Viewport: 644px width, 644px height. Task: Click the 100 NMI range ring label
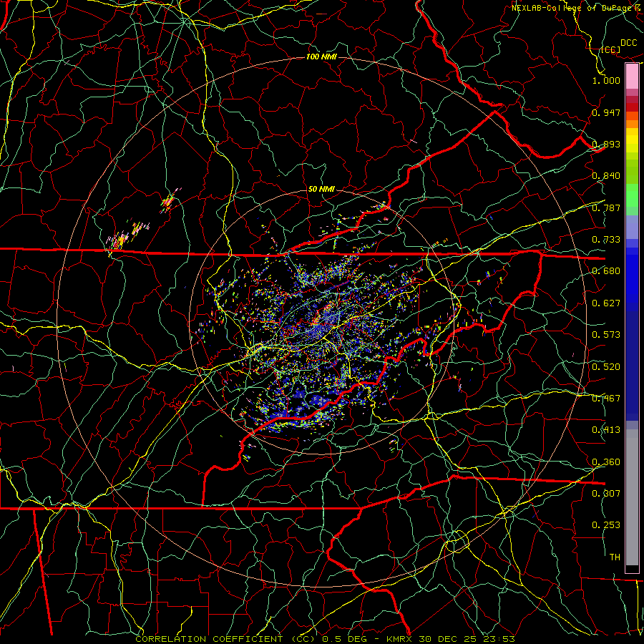click(321, 57)
